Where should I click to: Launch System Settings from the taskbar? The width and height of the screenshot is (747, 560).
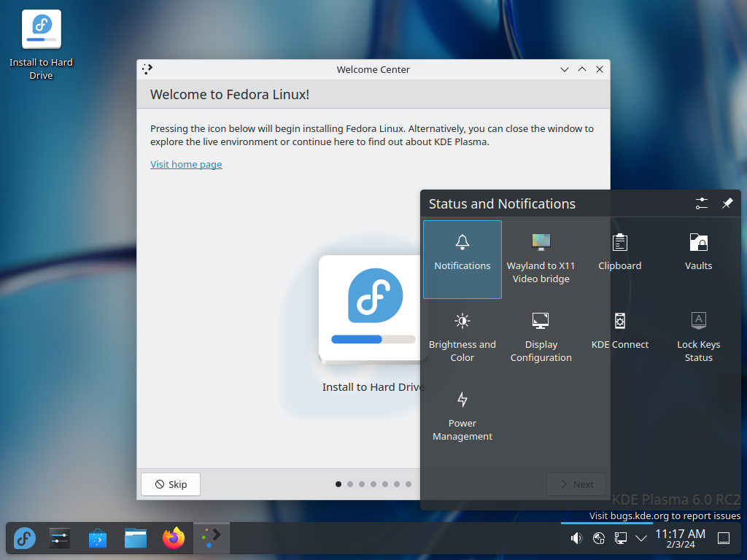tap(60, 538)
